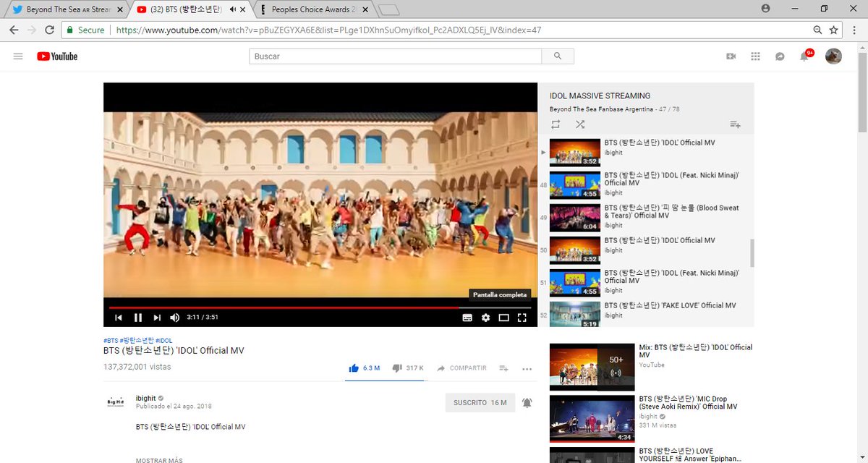Go to the YouTube home logo
The image size is (868, 463).
pos(57,56)
